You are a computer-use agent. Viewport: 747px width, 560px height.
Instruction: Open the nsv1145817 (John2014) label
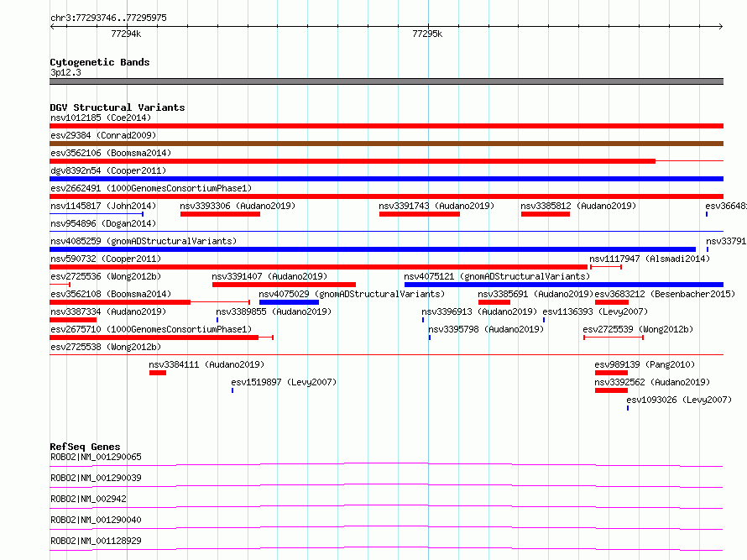(x=103, y=206)
